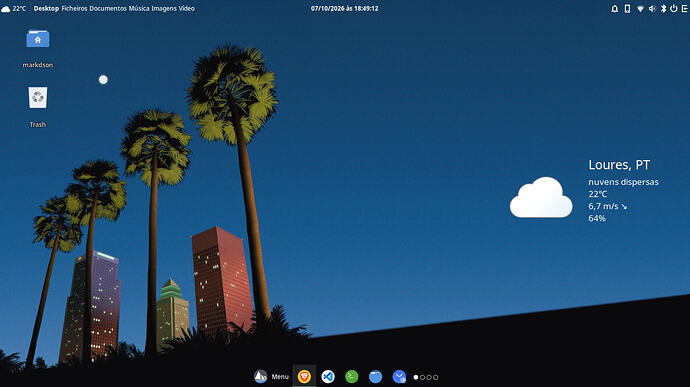This screenshot has width=690, height=387.
Task: Open the Vídeo place in top panel
Action: point(187,8)
